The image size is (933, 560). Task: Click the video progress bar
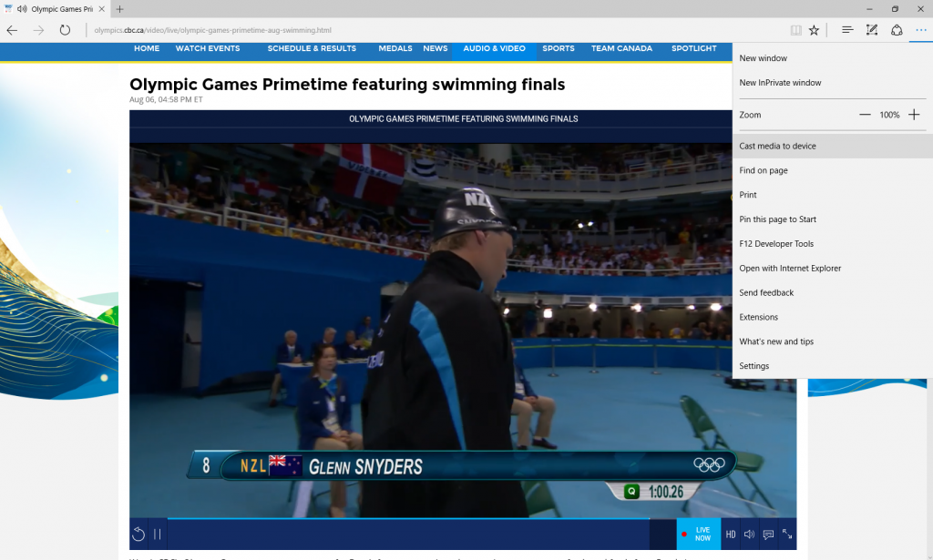pos(407,519)
